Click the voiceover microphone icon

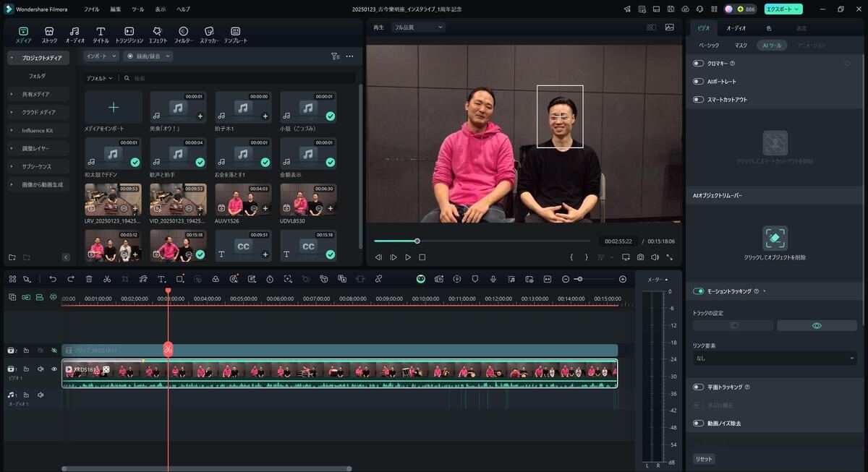tap(493, 279)
